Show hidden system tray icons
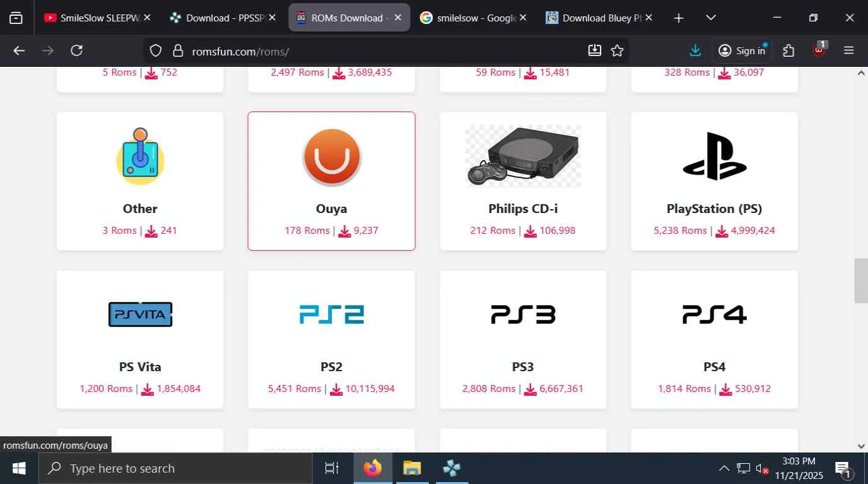The image size is (868, 484). [724, 468]
